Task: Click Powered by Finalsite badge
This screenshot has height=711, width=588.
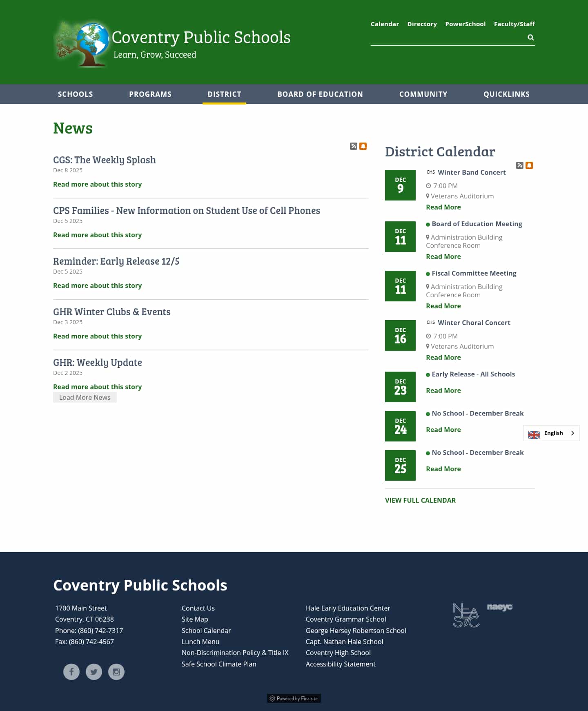Action: click(x=294, y=698)
